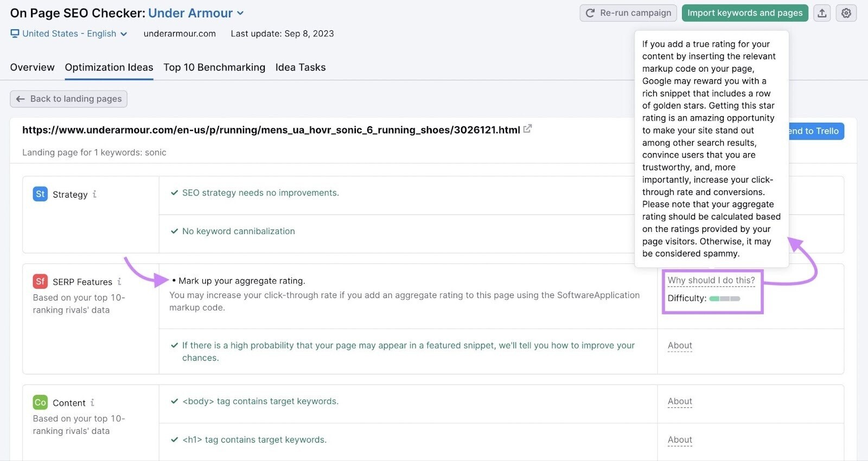Click the Difficulty level indicator bar
868x461 pixels.
(725, 298)
